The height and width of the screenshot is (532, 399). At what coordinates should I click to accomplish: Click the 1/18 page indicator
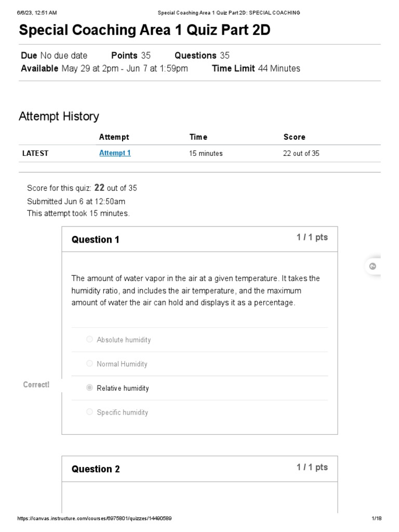(x=377, y=518)
